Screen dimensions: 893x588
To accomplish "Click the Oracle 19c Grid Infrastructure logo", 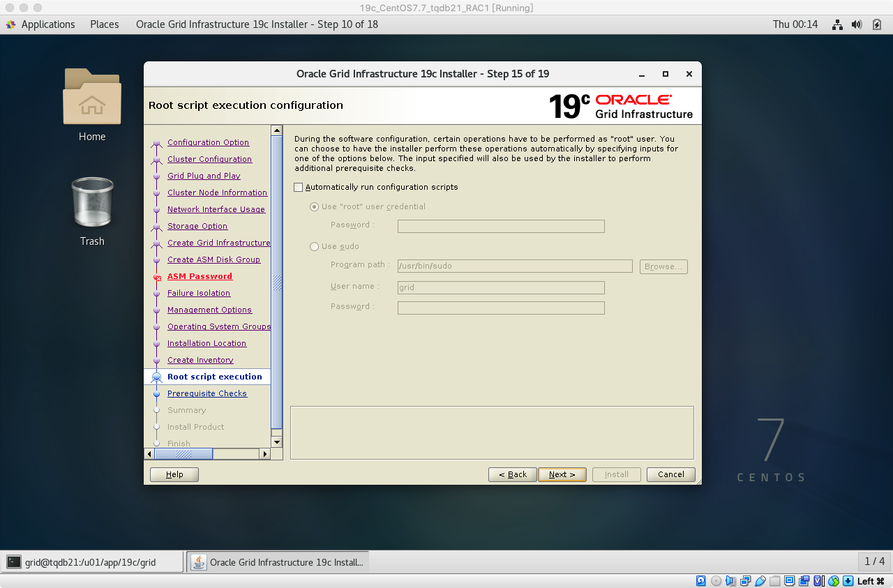I will (x=621, y=105).
